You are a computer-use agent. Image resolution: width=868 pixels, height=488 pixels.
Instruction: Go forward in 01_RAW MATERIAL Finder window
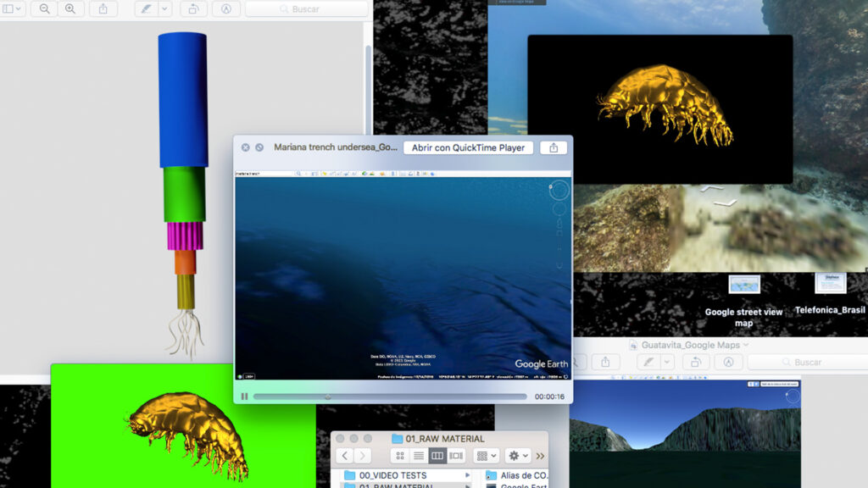[363, 456]
